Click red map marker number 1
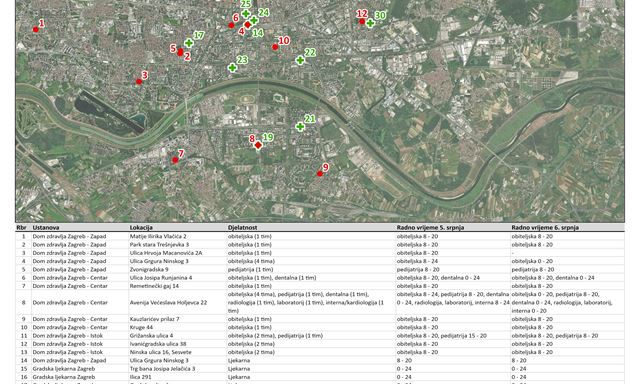Viewport: 640px width, 384px height. pyautogui.click(x=36, y=29)
